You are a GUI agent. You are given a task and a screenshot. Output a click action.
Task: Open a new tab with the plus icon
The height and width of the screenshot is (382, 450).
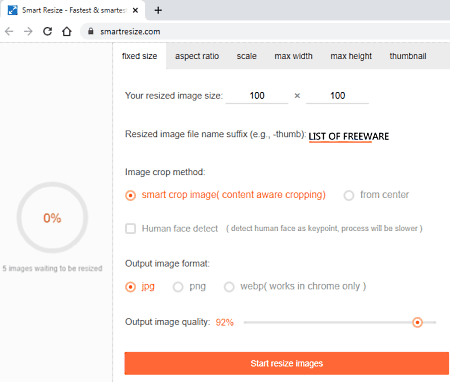click(x=158, y=10)
